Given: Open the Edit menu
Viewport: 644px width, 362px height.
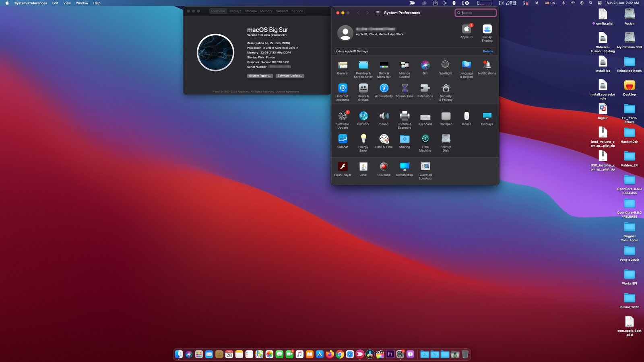Looking at the screenshot, I should tap(55, 3).
